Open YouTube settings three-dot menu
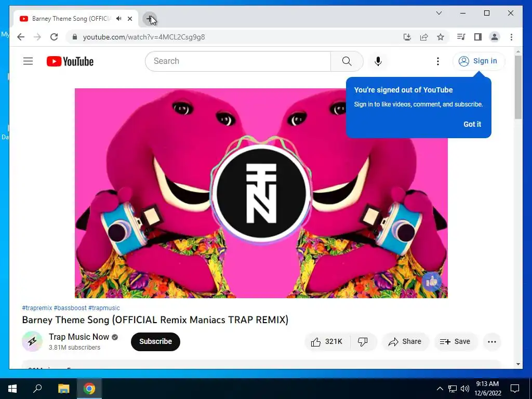This screenshot has width=532, height=399. 437,61
